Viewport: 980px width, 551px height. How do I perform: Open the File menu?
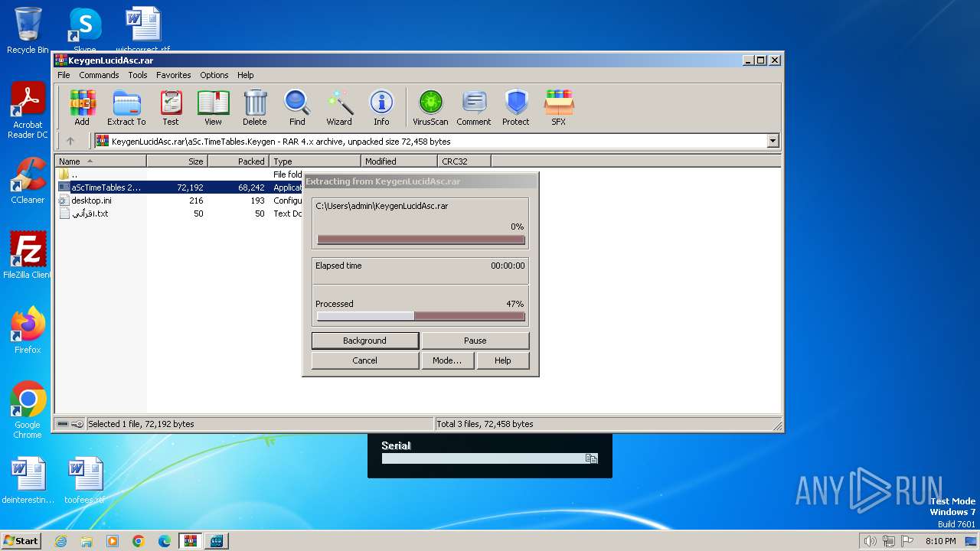[64, 75]
